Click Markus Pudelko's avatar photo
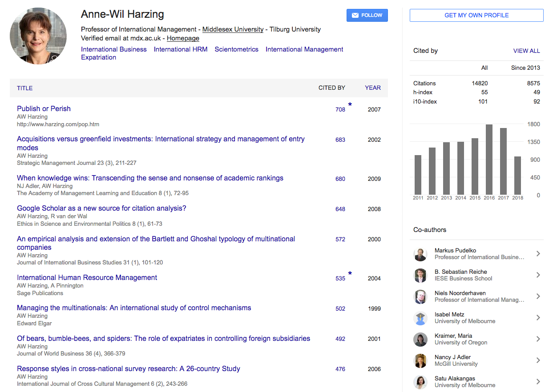Image resolution: width=557 pixels, height=392 pixels. [x=420, y=254]
